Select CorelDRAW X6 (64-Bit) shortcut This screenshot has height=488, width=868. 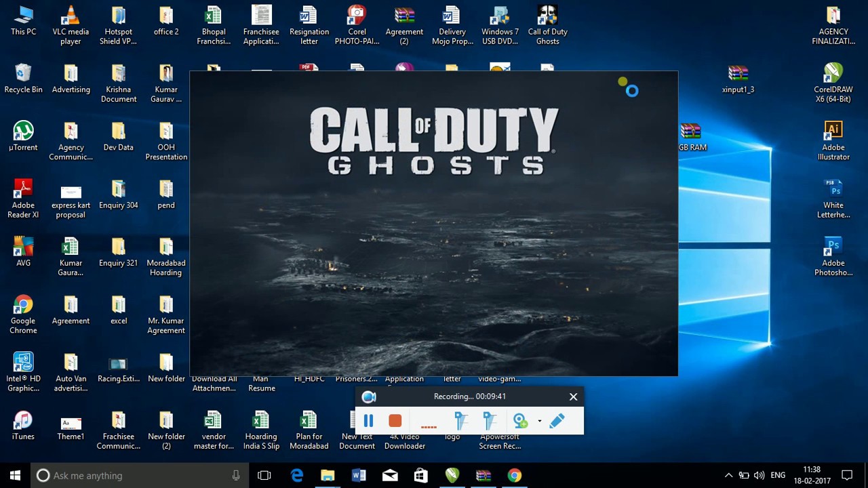[x=833, y=83]
